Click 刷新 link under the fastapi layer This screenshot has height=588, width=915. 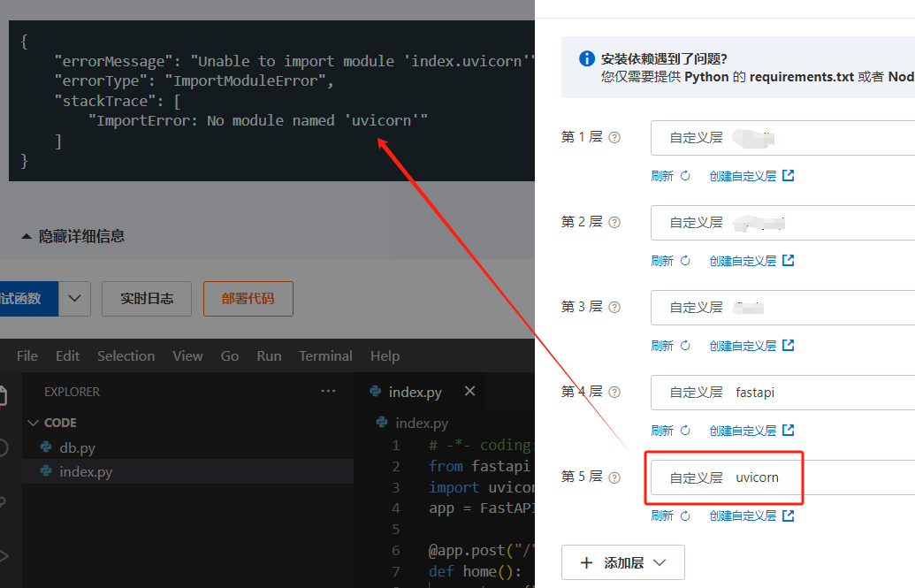(x=662, y=431)
